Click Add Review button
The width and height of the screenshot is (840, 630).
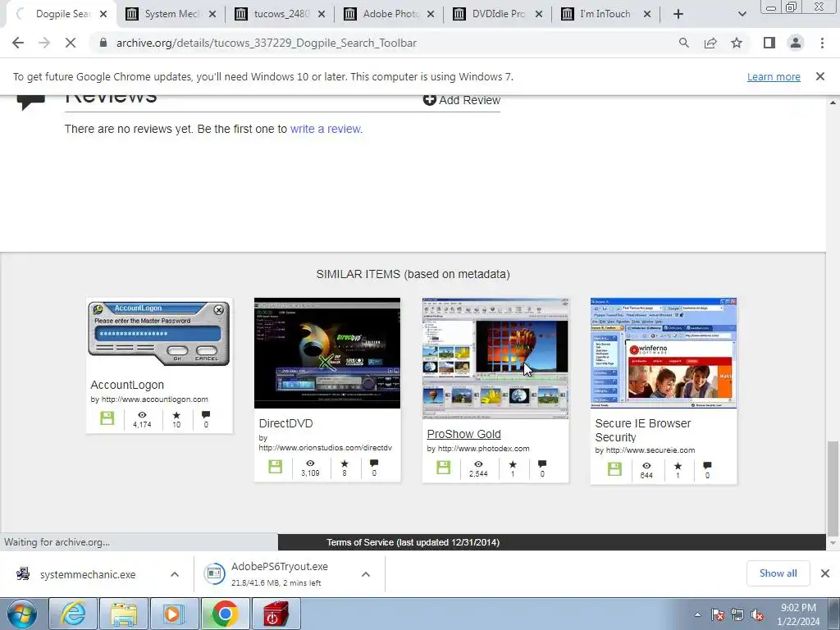[461, 100]
